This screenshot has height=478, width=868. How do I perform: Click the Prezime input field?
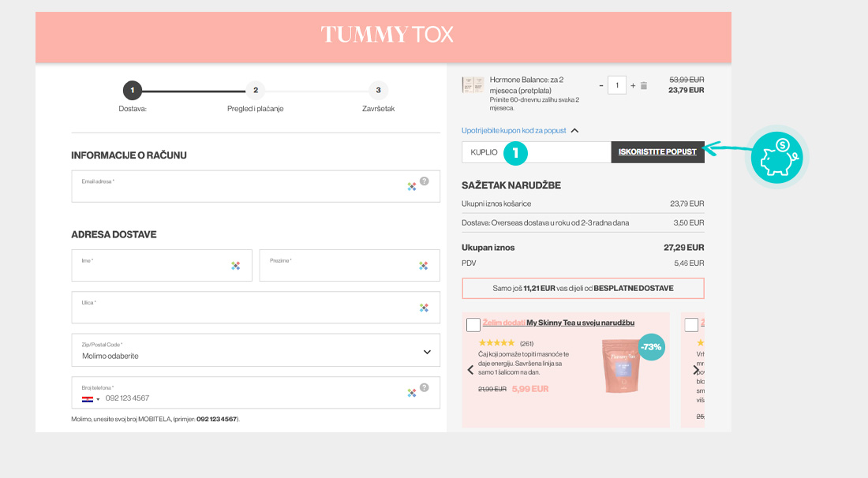350,266
